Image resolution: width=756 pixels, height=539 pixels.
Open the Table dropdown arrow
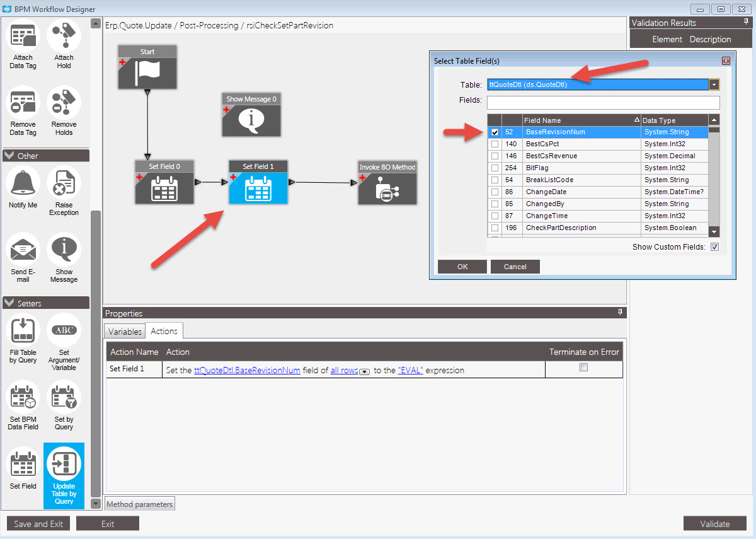[x=714, y=84]
